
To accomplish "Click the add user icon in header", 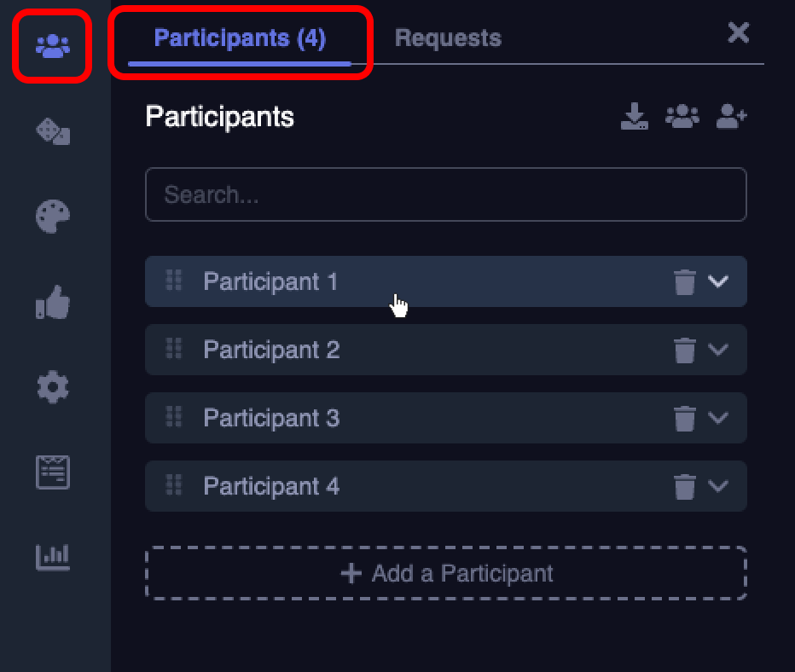I will point(731,117).
